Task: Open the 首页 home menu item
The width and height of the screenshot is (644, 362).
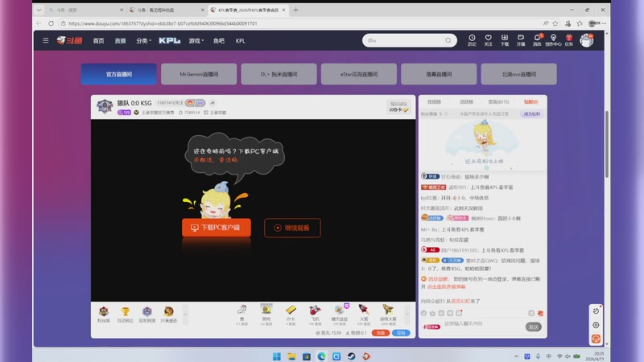Action: point(98,41)
